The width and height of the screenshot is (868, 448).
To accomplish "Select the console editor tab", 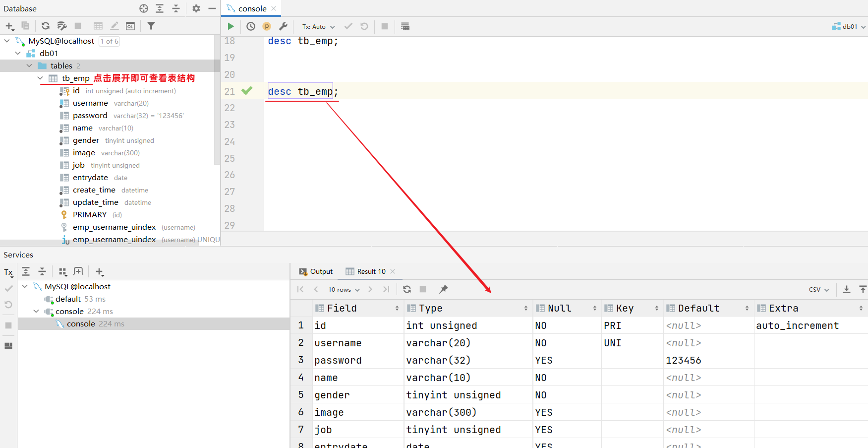I will [x=252, y=8].
